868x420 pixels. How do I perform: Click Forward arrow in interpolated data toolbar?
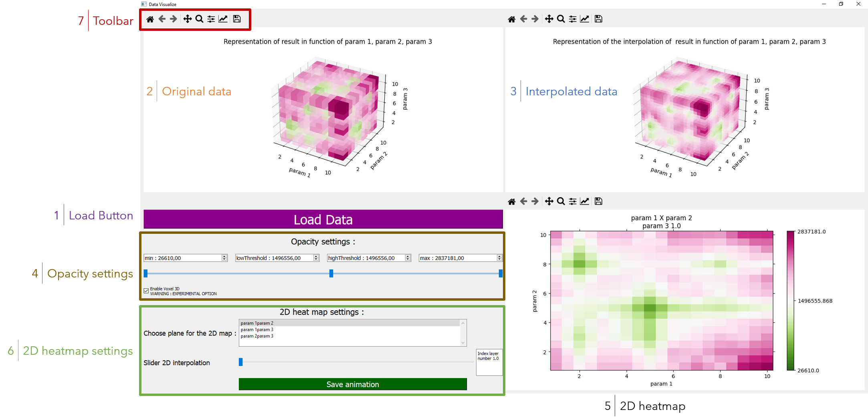[535, 19]
